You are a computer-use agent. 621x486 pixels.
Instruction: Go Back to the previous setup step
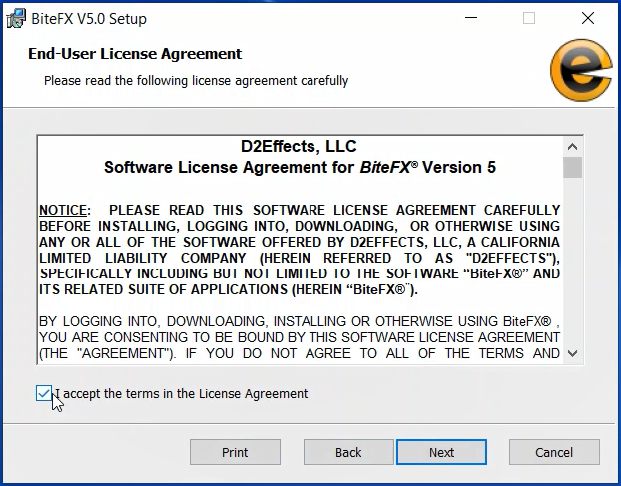pyautogui.click(x=348, y=452)
